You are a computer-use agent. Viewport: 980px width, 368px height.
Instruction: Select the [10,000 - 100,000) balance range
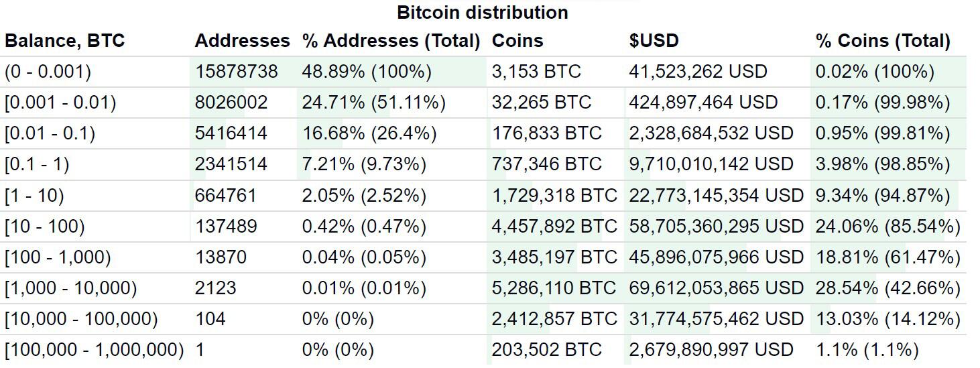click(81, 319)
